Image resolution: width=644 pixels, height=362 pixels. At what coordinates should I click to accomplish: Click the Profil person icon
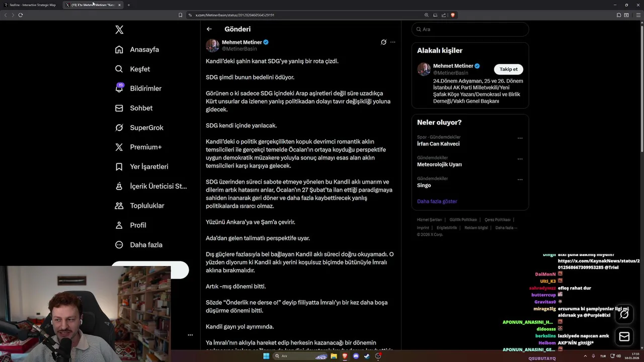tap(119, 225)
